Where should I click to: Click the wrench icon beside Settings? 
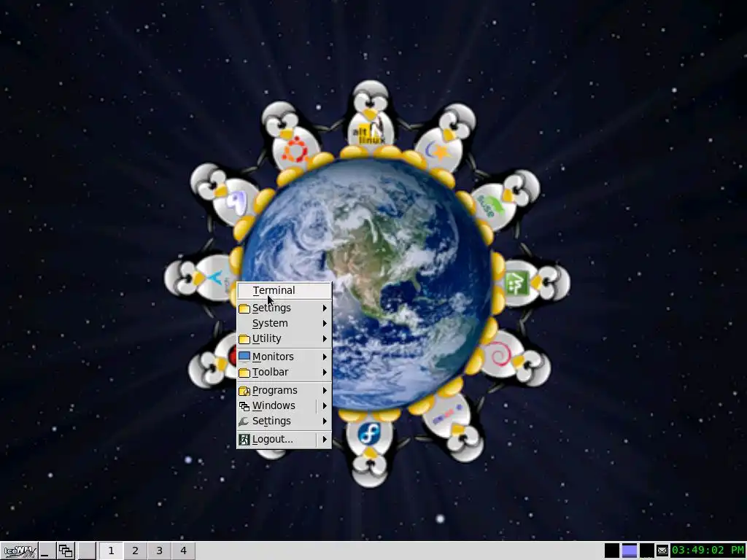pyautogui.click(x=244, y=421)
